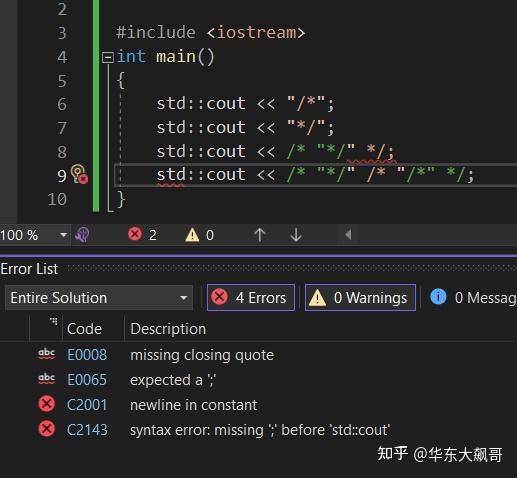
Task: Select the syntax error missing ';' before 'std::cout' row
Action: click(x=258, y=430)
